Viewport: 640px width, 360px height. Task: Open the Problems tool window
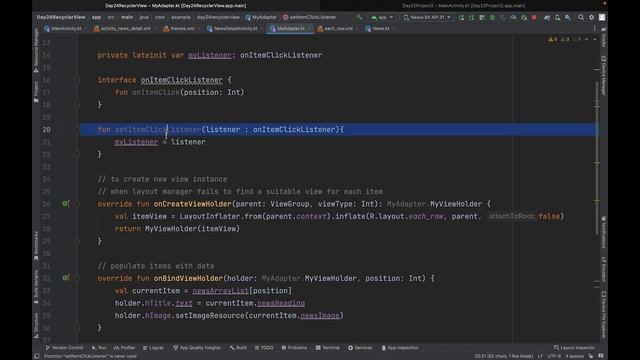[294, 348]
